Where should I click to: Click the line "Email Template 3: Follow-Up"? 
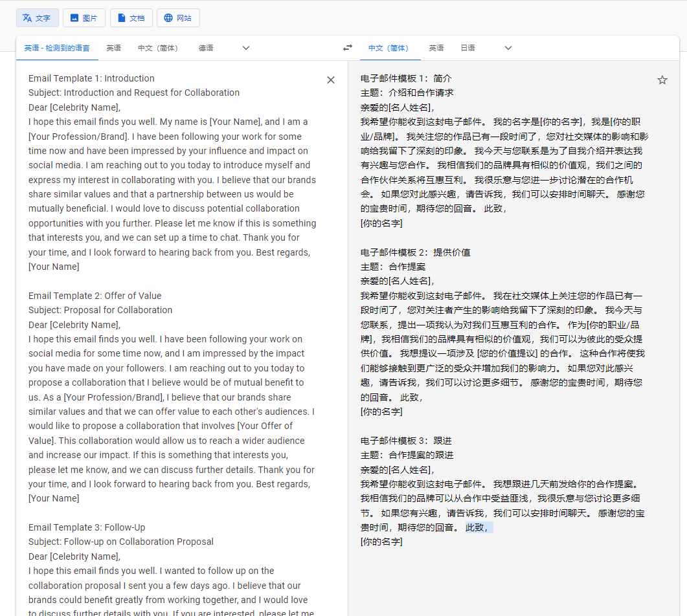click(x=87, y=527)
